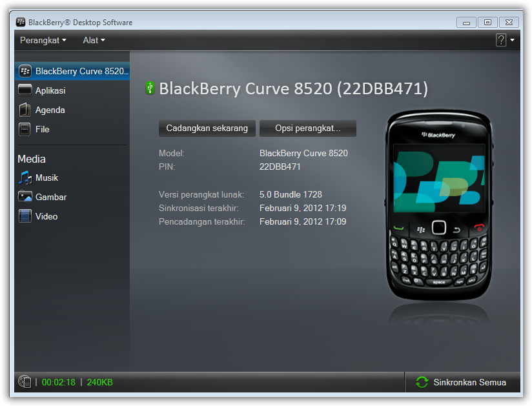This screenshot has width=532, height=406.
Task: Click the BlackBerry device icon in sidebar
Action: coord(25,71)
